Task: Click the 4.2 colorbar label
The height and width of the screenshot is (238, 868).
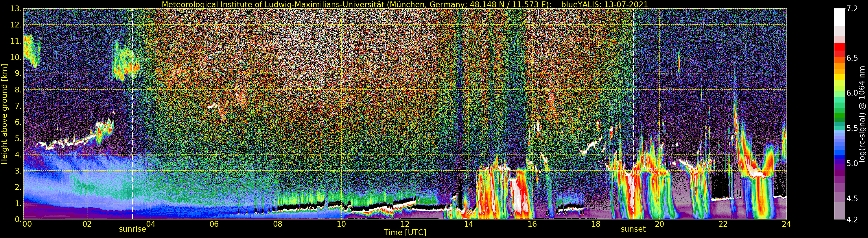Action: pos(852,220)
